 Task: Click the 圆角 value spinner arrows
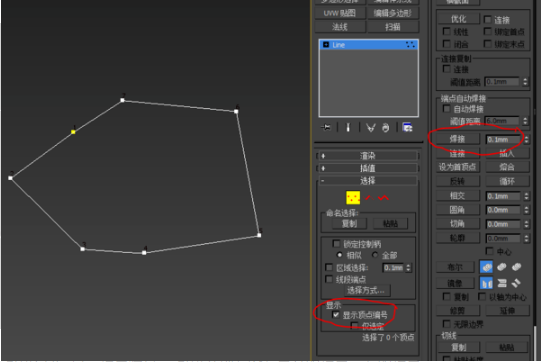[x=526, y=210]
